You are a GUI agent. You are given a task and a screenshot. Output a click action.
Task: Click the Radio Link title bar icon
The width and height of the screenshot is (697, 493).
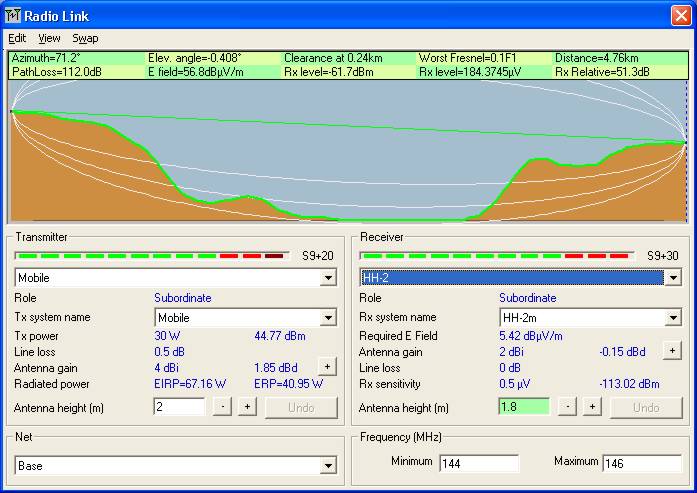[x=12, y=16]
